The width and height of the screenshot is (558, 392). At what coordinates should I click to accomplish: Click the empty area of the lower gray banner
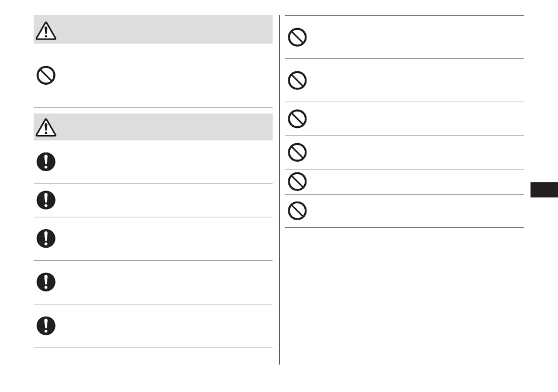click(x=164, y=127)
